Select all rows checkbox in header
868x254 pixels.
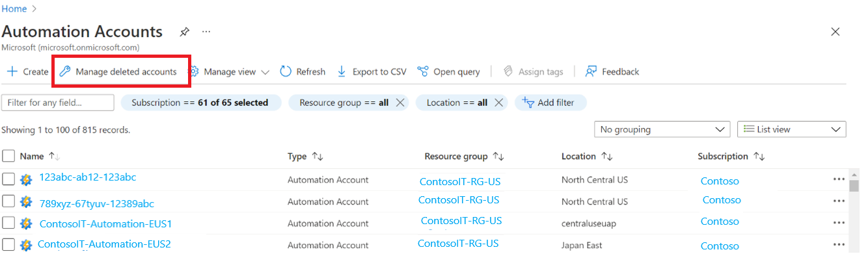[x=8, y=156]
